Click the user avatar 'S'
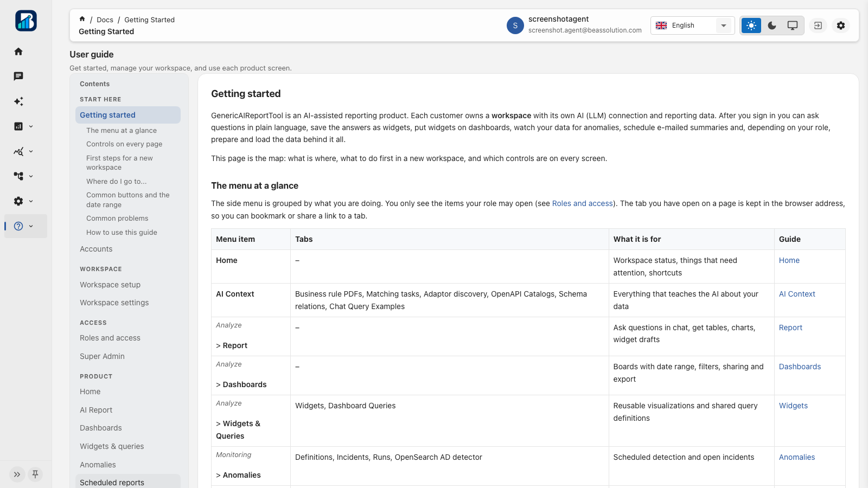Screen dimensions: 868x488 pyautogui.click(x=515, y=25)
